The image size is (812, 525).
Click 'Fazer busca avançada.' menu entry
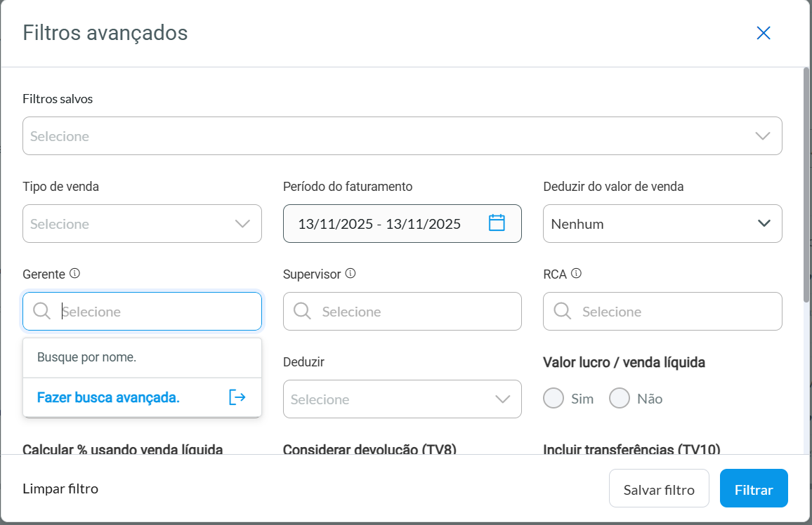109,398
